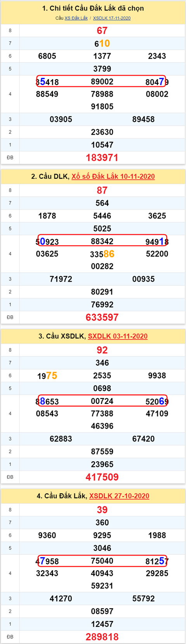
Task: Select the number 89458
Action: pos(143,119)
